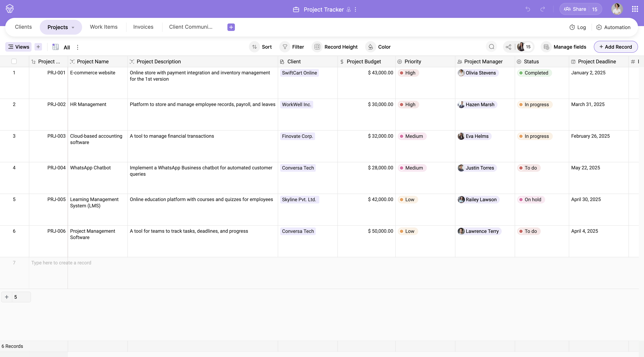This screenshot has height=357, width=644.
Task: Click the redo arrow icon
Action: (543, 9)
